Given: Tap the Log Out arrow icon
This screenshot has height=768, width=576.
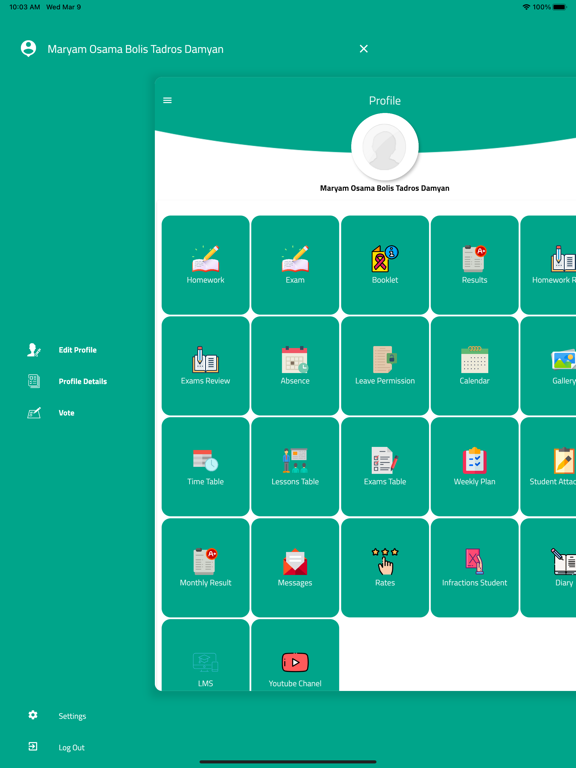Looking at the screenshot, I should tap(33, 746).
